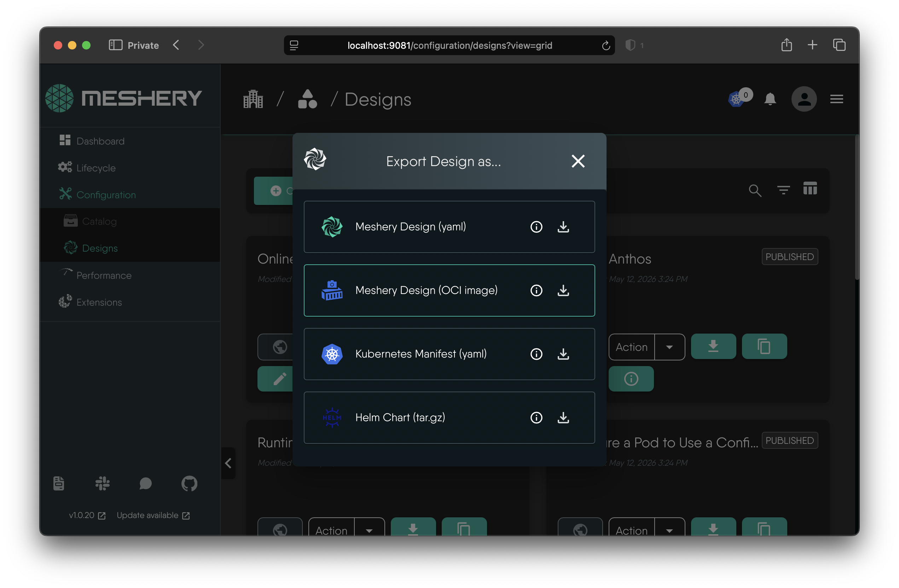Go back in browser
Screen dimensions: 899x588
pos(176,45)
